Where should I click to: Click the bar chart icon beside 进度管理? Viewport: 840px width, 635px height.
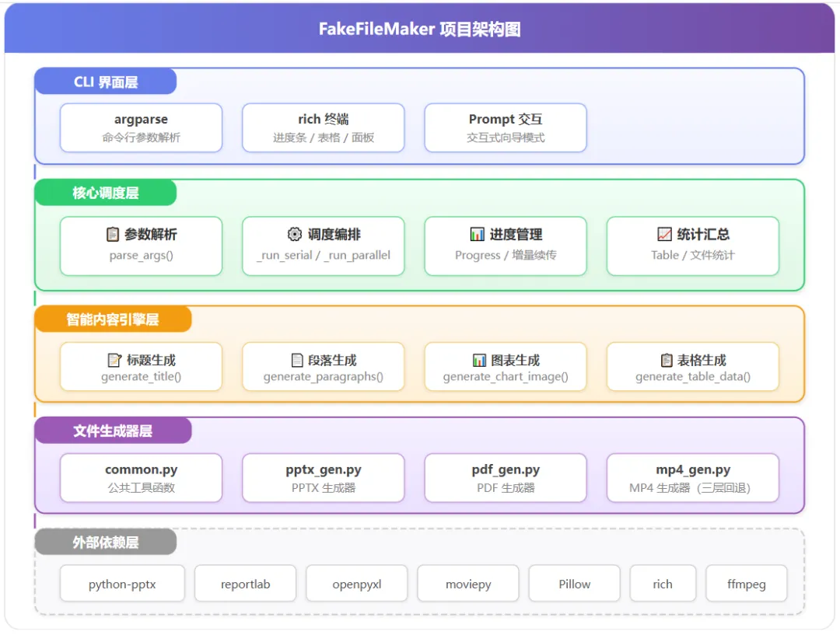[x=477, y=235]
